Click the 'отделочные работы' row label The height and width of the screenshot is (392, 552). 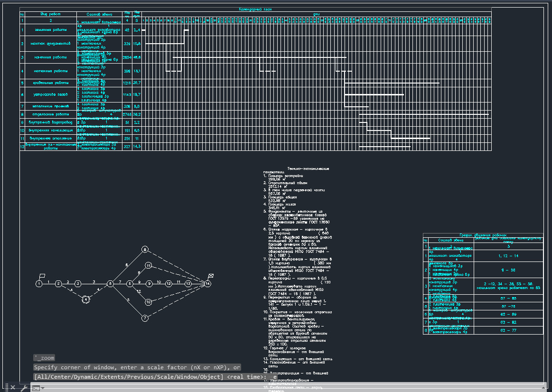click(x=50, y=114)
